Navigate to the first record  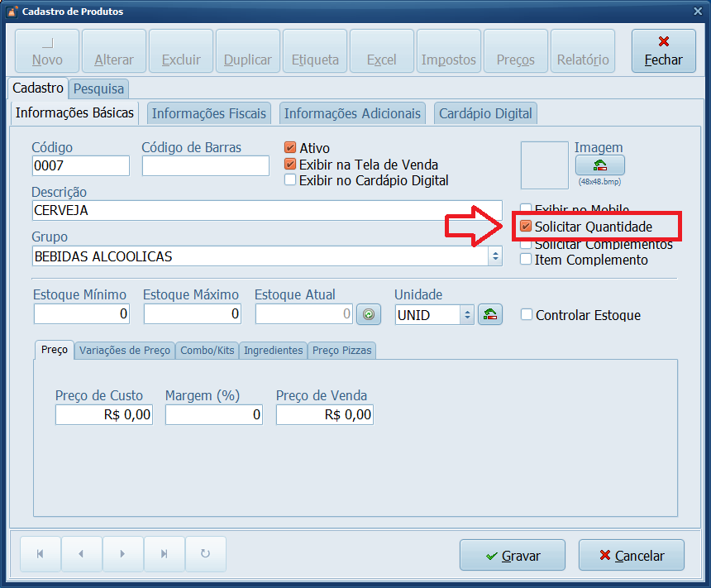point(40,554)
